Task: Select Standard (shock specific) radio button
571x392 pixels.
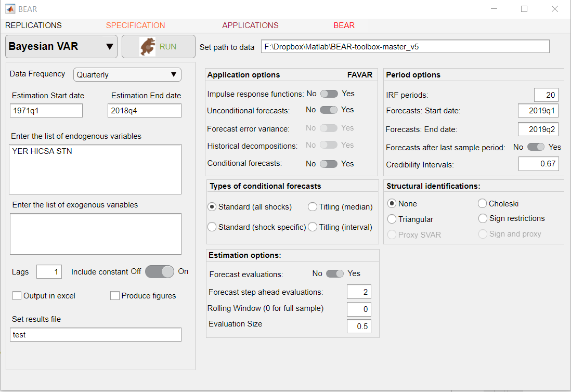Action: pyautogui.click(x=212, y=227)
